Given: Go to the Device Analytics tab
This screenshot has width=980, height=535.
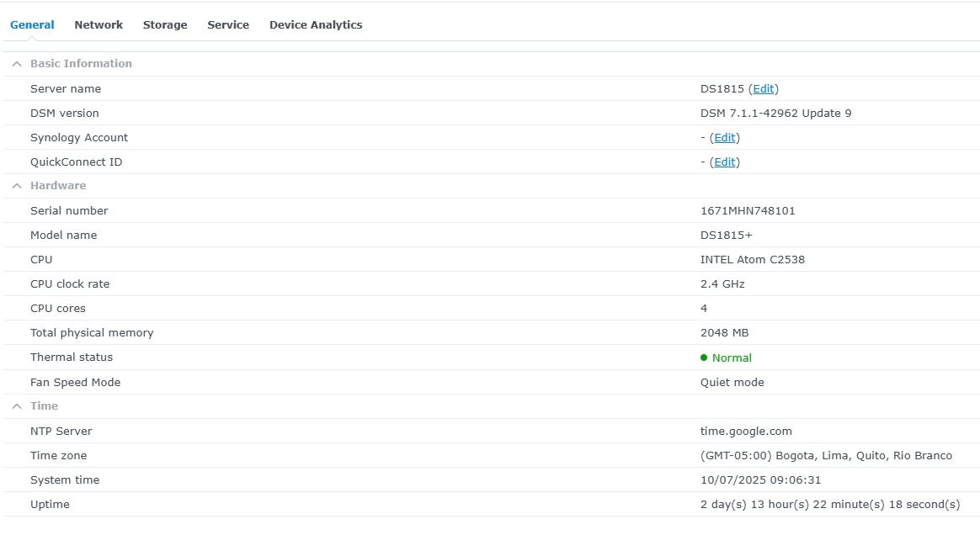Looking at the screenshot, I should pyautogui.click(x=316, y=25).
